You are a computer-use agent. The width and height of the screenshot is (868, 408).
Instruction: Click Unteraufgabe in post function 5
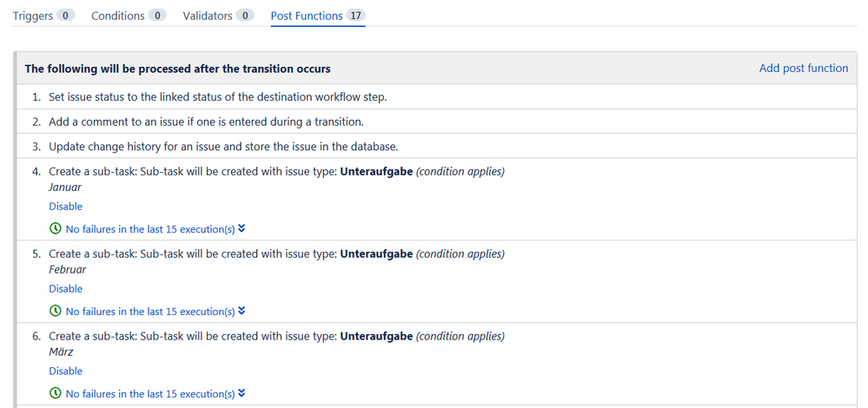click(x=376, y=253)
